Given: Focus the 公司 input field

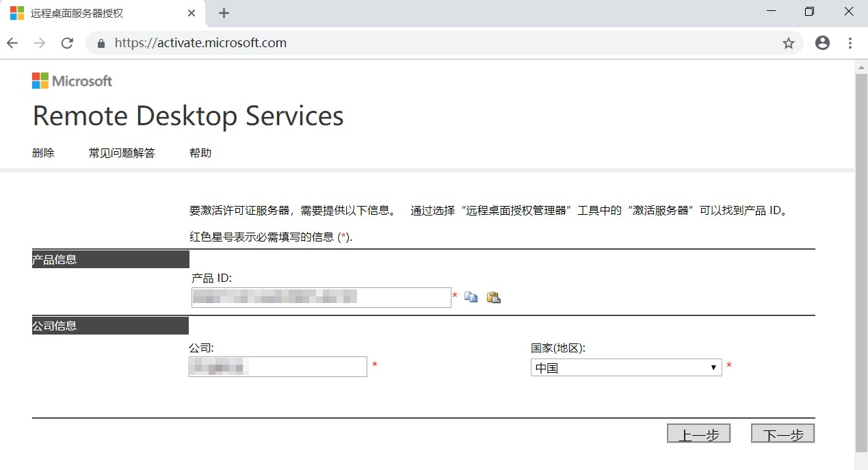Looking at the screenshot, I should pos(278,367).
